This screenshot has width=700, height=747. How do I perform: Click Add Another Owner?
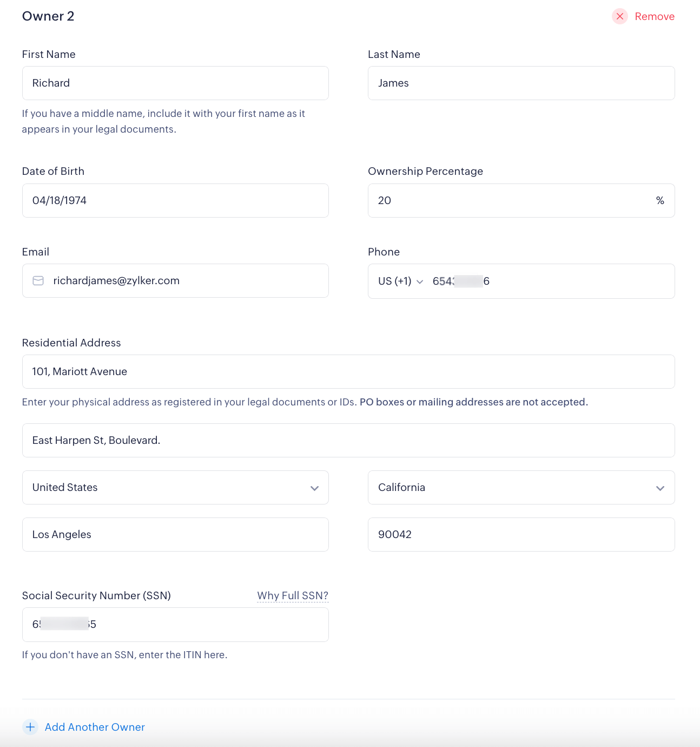[x=95, y=727]
